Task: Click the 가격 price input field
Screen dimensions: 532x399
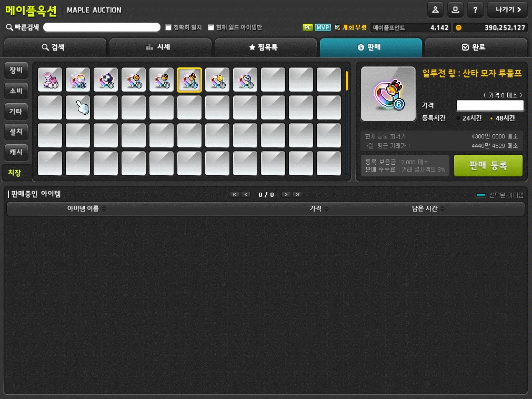Action: tap(490, 105)
